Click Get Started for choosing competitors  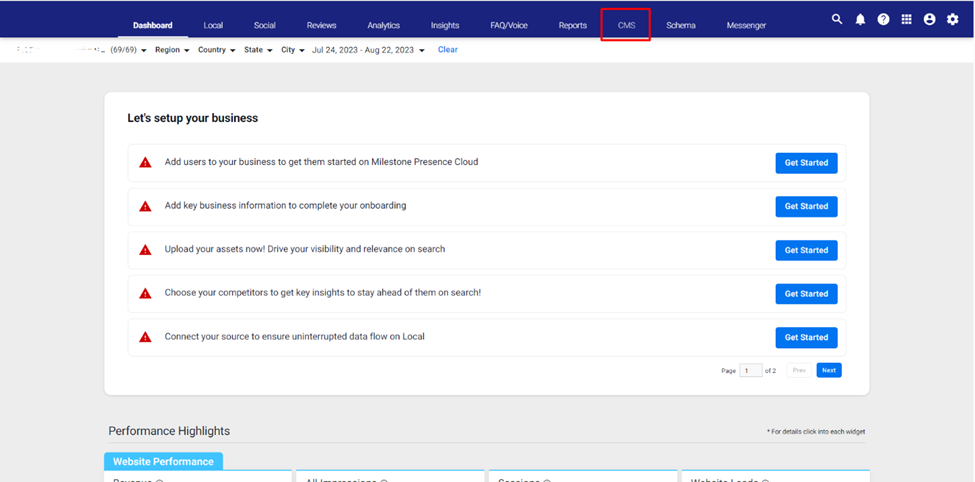[806, 294]
